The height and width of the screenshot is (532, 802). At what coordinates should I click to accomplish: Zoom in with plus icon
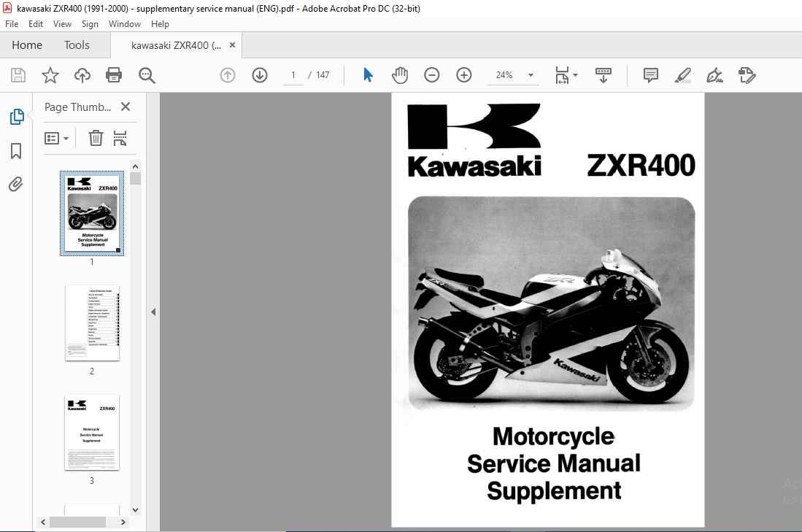[x=464, y=75]
